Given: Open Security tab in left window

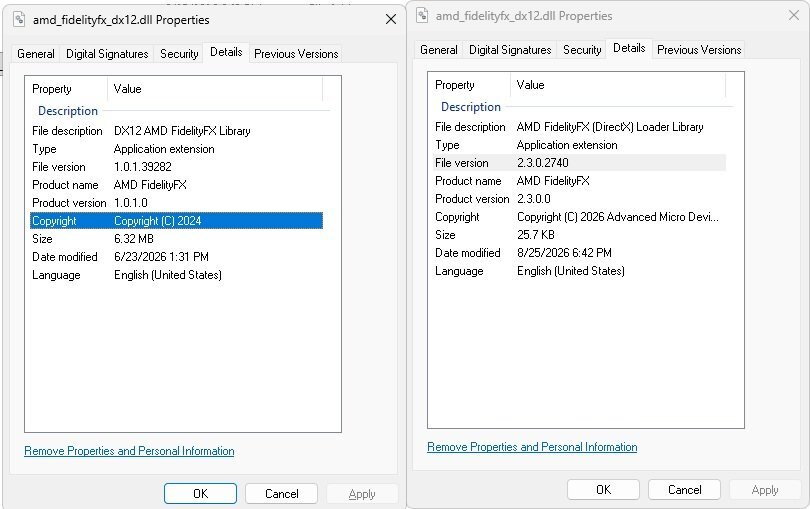Looking at the screenshot, I should 179,54.
